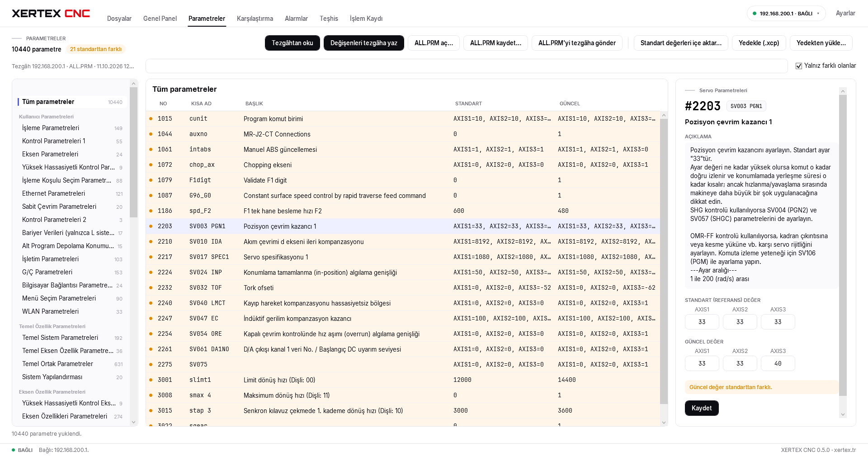868x456 pixels.
Task: Click the detail panel scrollbar's up arrow
Action: [x=843, y=91]
